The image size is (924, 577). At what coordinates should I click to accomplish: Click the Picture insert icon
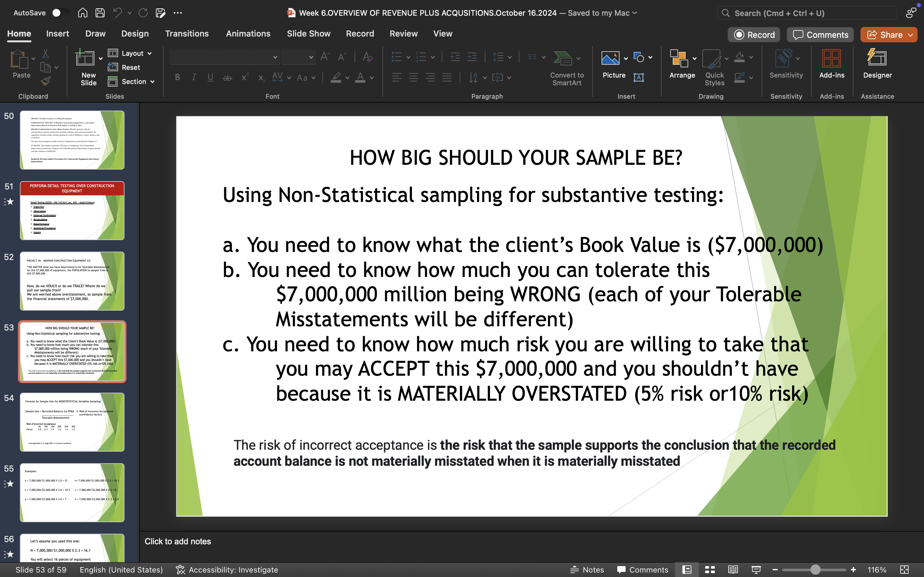610,58
